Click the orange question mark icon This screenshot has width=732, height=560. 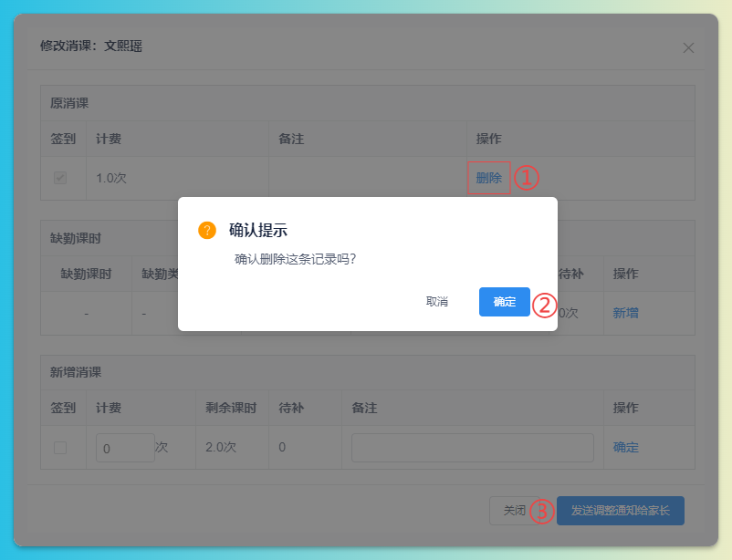(x=207, y=230)
